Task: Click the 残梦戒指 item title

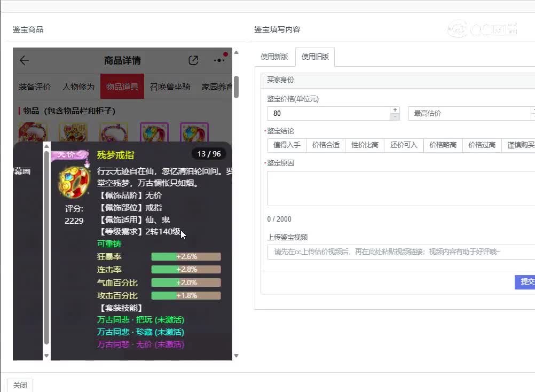Action: click(x=116, y=155)
